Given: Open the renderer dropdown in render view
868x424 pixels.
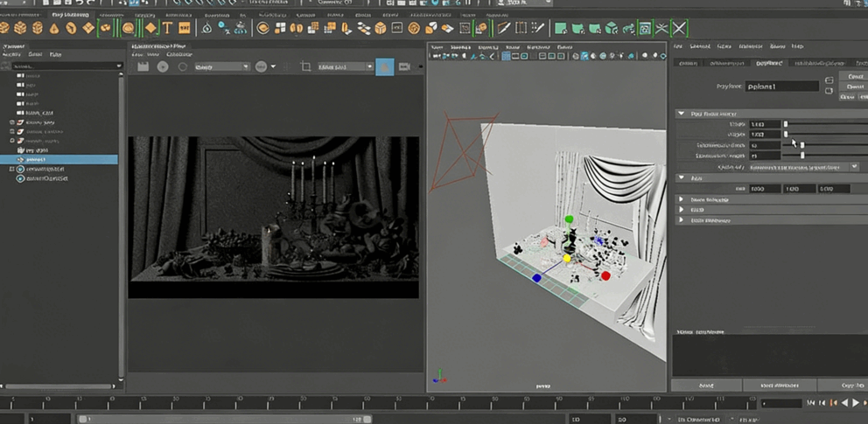Looking at the screenshot, I should pyautogui.click(x=221, y=67).
